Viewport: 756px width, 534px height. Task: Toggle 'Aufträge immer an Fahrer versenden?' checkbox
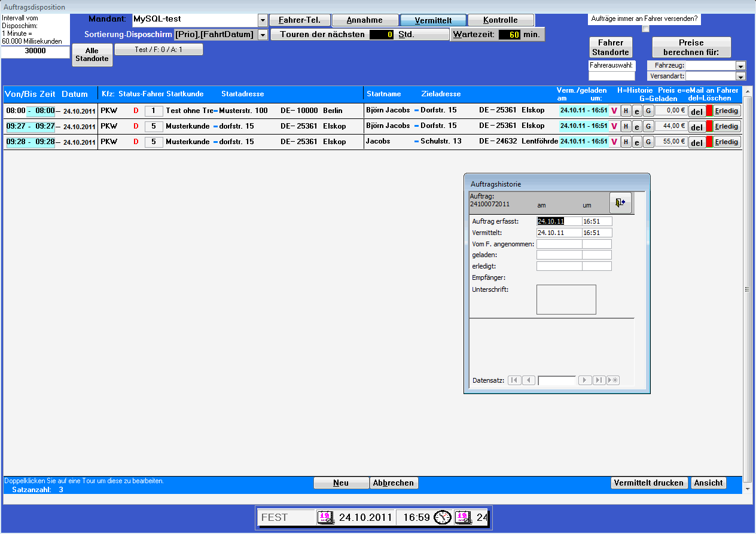coord(645,28)
